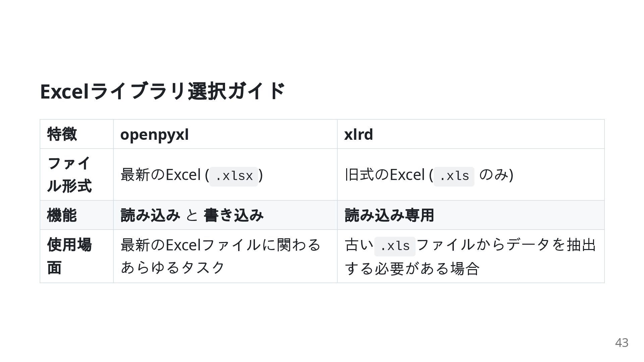Viewport: 644px width, 362px height.
Task: Select the 特徴 header cell
Action: [x=62, y=134]
